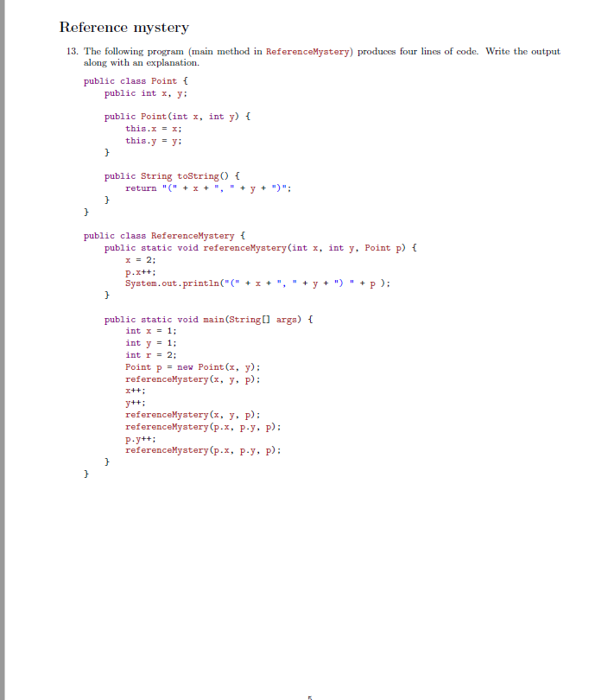Click the referenceMystery method signature line

[x=261, y=248]
